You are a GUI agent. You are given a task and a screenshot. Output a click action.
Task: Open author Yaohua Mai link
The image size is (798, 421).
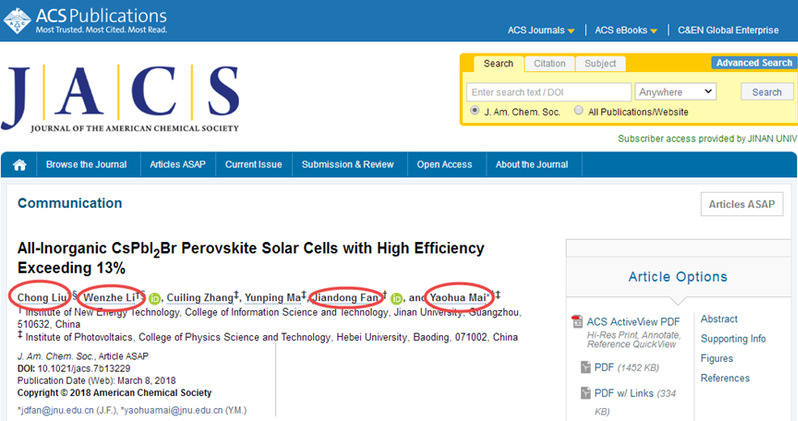[x=458, y=298]
